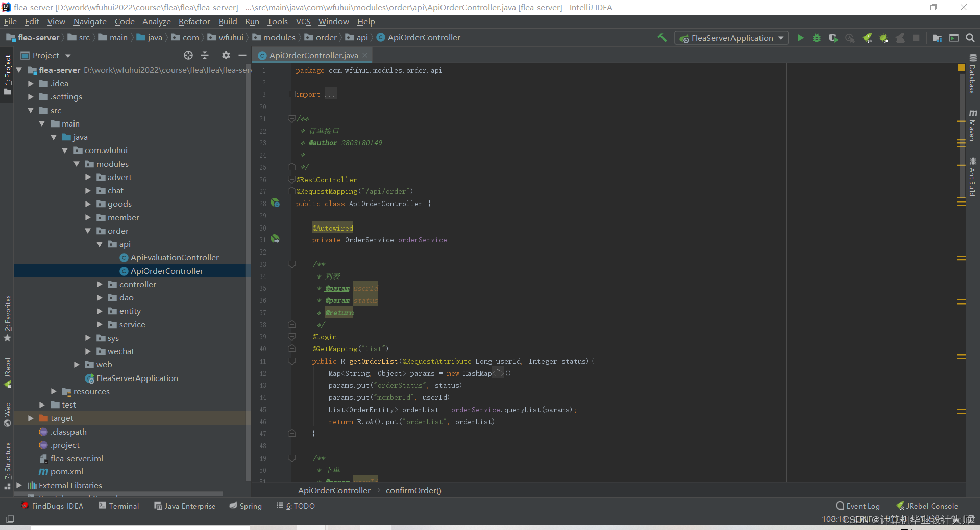Open the Database tool window
980x530 pixels.
pyautogui.click(x=973, y=74)
